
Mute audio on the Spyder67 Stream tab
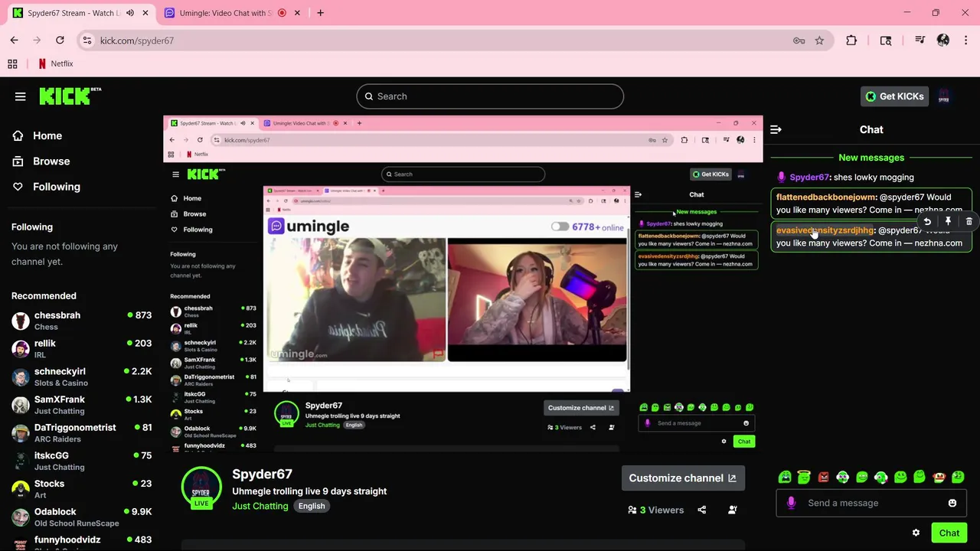(x=129, y=13)
